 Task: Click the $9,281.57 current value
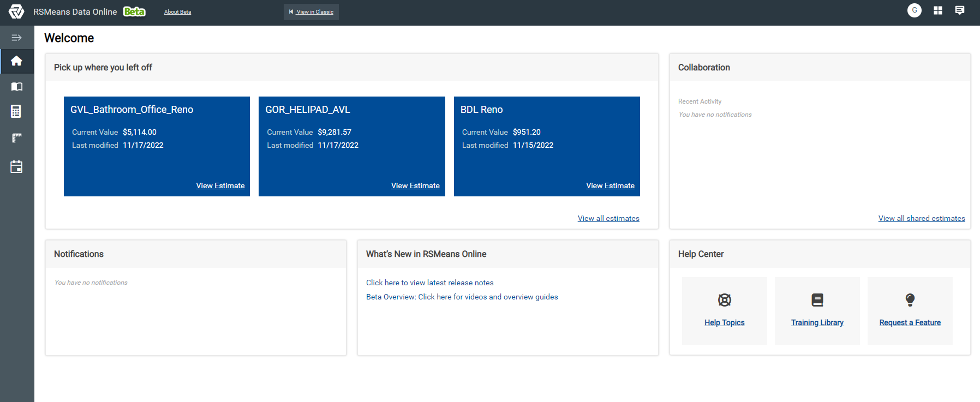334,132
